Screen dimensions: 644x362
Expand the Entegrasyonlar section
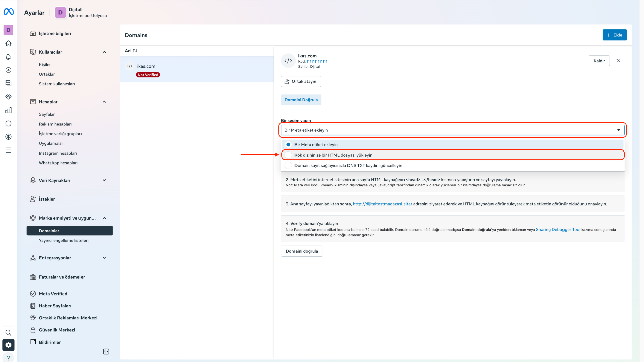point(104,258)
